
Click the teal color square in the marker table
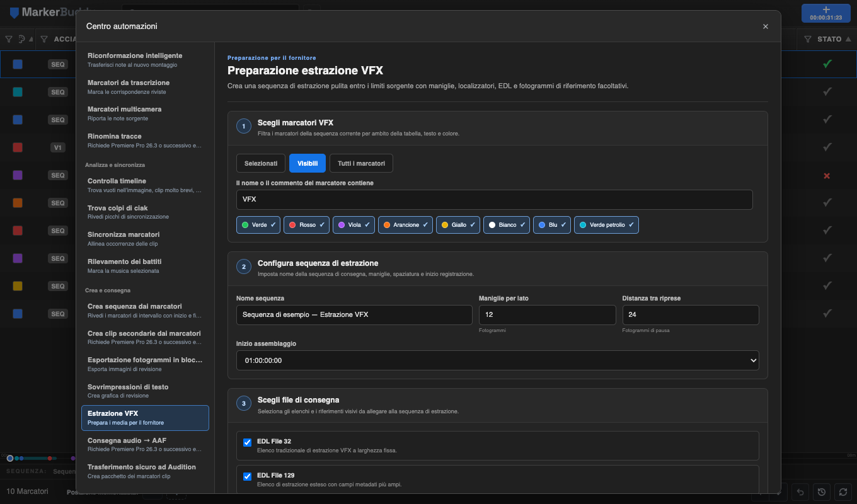18,92
